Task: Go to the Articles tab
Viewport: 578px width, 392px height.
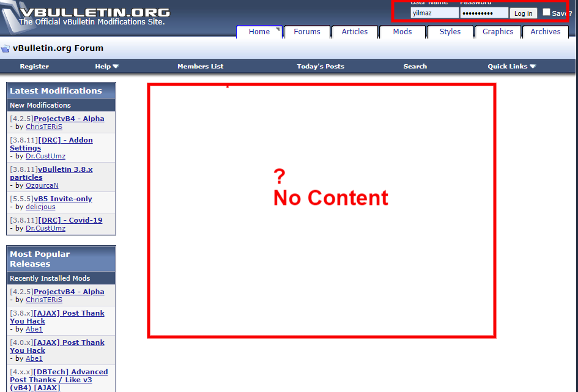Action: click(x=355, y=32)
